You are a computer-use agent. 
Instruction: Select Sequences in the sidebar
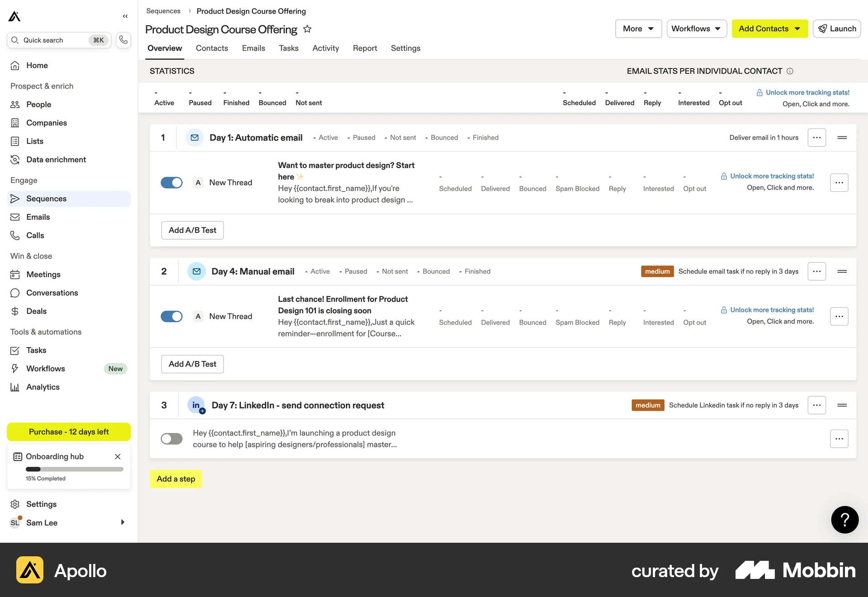[47, 199]
